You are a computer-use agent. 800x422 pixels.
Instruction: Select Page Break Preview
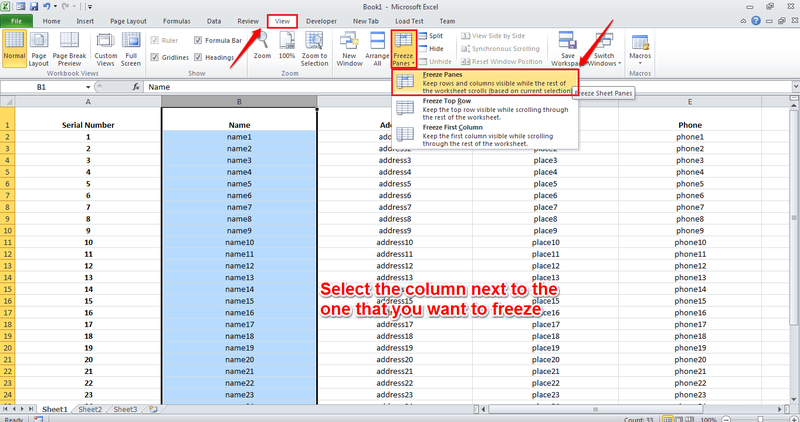tap(69, 48)
